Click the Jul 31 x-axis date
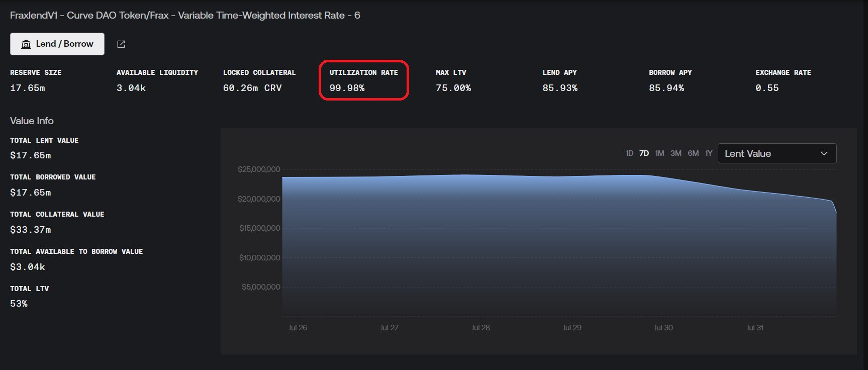 755,328
